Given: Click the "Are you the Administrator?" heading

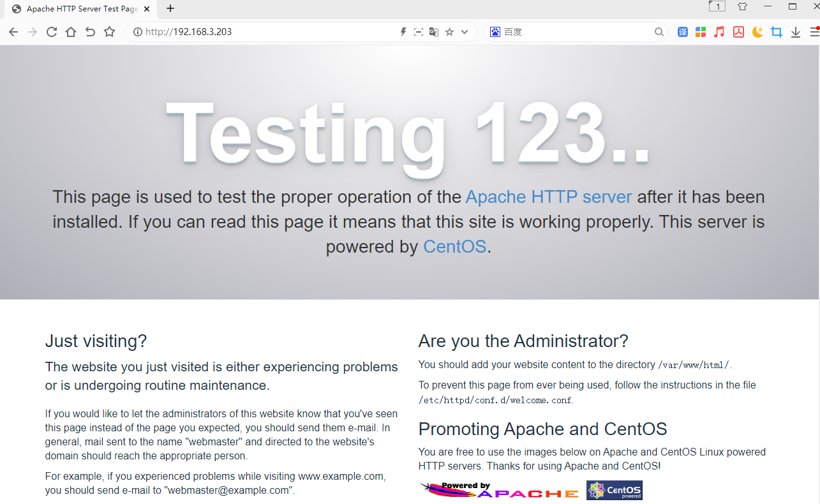Looking at the screenshot, I should click(523, 341).
